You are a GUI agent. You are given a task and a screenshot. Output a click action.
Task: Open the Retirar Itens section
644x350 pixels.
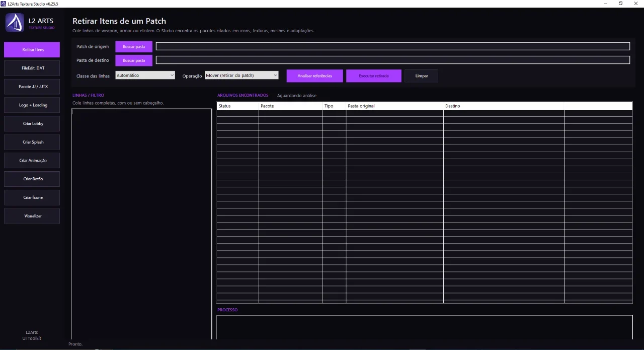[x=32, y=50]
